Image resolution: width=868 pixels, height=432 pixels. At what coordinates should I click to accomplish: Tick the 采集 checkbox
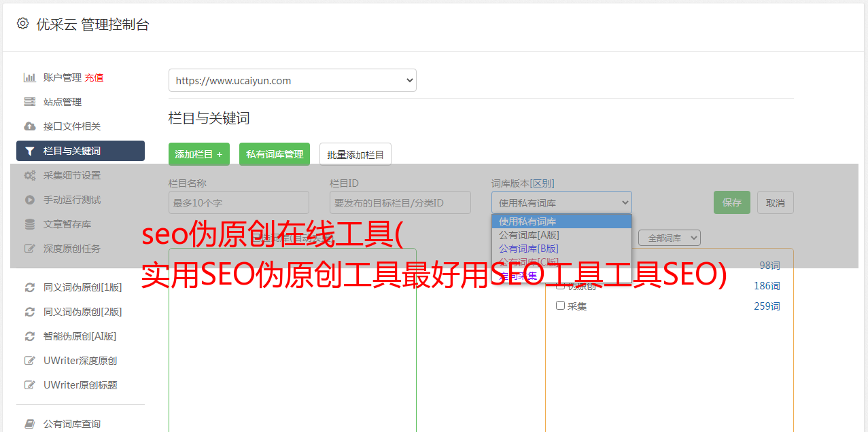(x=561, y=306)
